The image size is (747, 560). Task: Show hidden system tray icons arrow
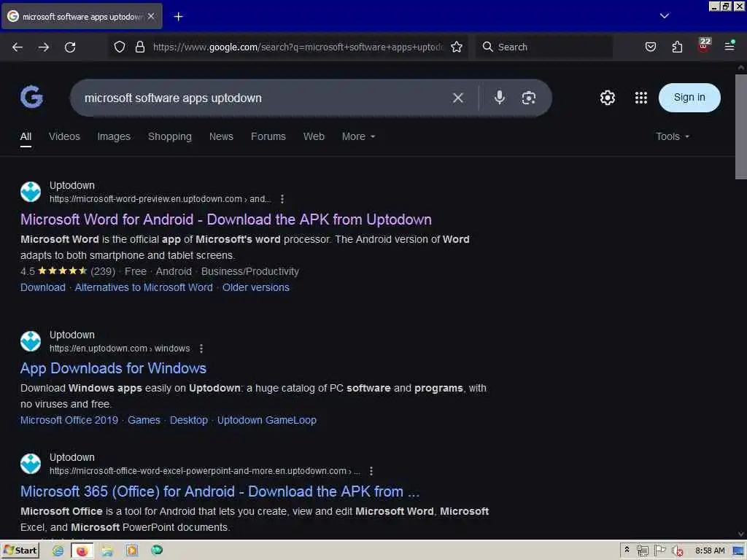(627, 550)
